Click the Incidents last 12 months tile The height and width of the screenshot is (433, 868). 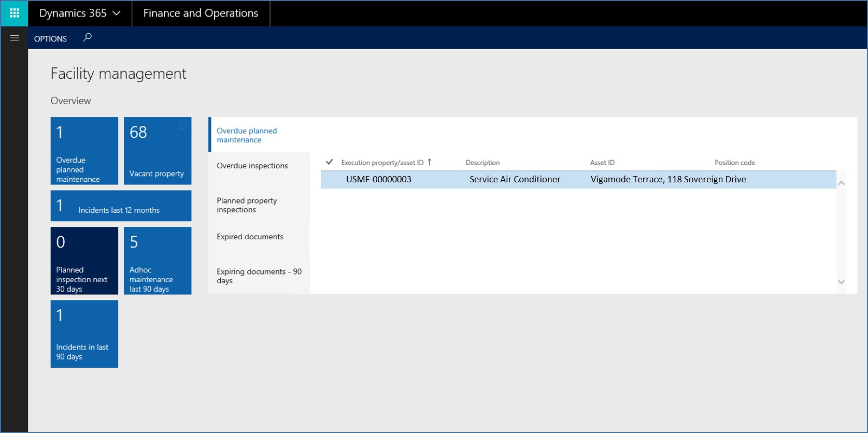coord(121,206)
